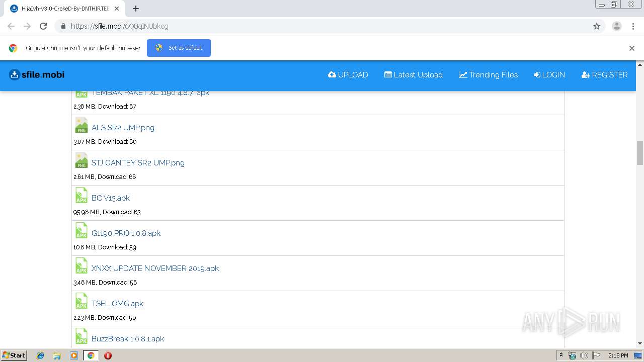Open the UPLOAD page
This screenshot has width=644, height=362.
[x=348, y=75]
